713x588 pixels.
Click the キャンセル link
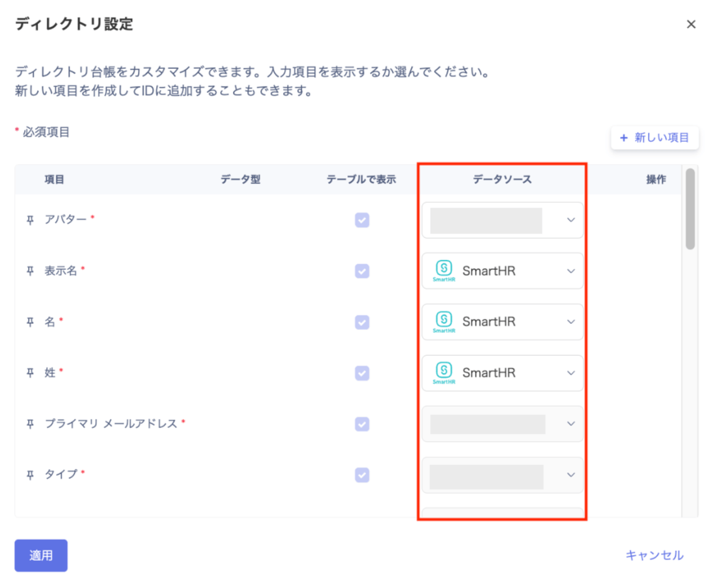(654, 555)
